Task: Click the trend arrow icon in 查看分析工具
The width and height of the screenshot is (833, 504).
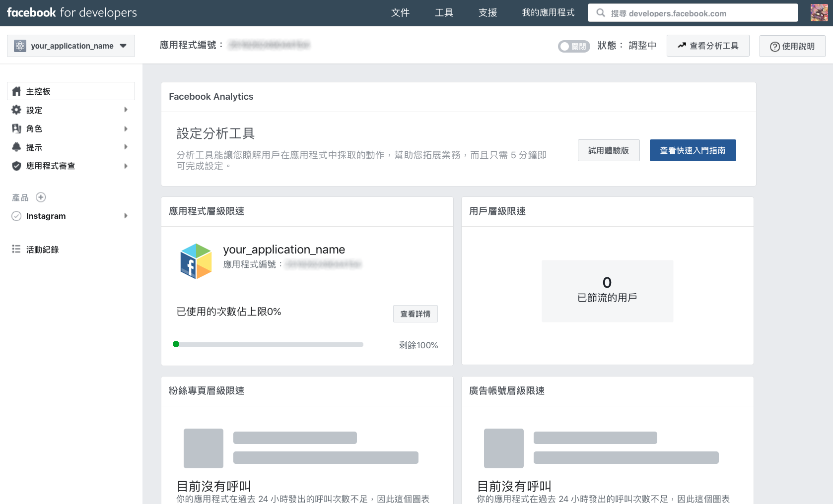Action: [682, 45]
